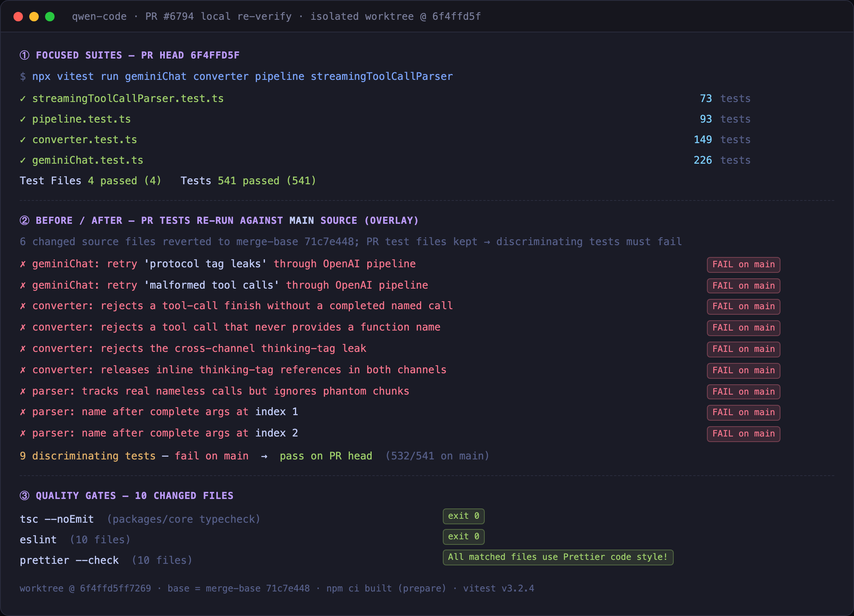Click the 'All matched files use Prettier code style!' badge

click(x=558, y=557)
